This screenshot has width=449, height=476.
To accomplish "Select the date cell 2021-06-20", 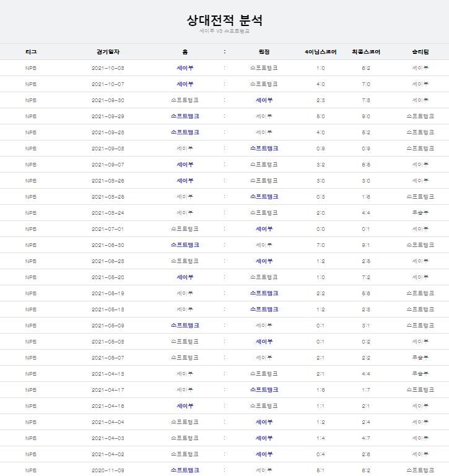I will (x=108, y=277).
